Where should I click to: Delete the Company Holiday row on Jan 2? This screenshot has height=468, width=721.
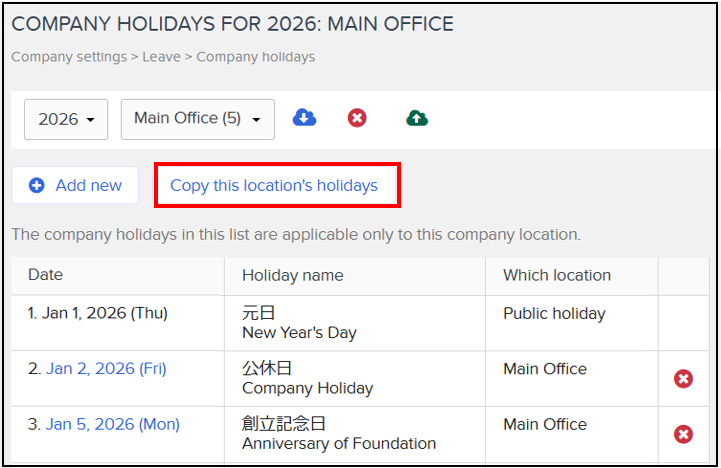(683, 379)
